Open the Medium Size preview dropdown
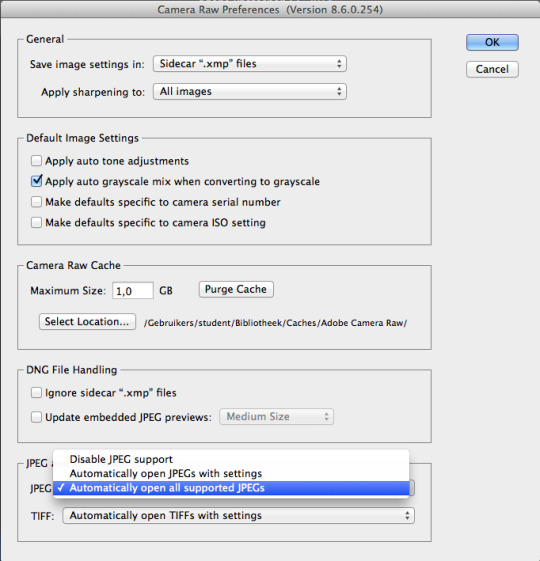The height and width of the screenshot is (561, 540). tap(276, 416)
